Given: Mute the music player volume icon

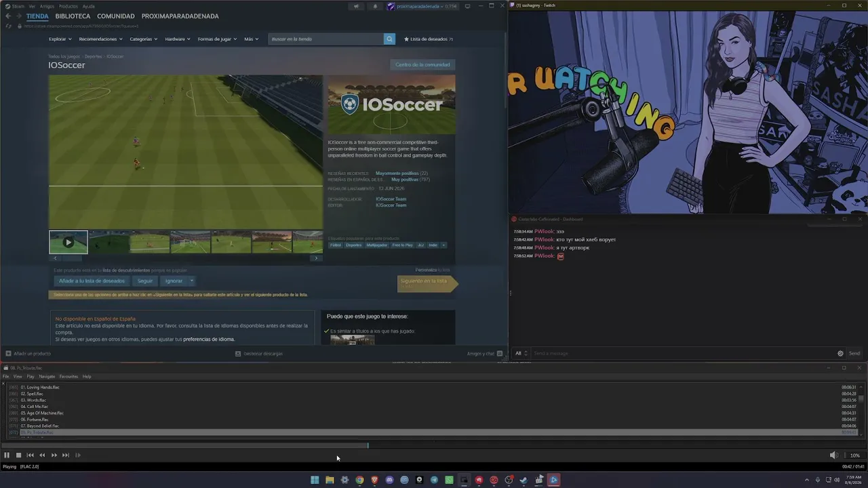Looking at the screenshot, I should [x=833, y=455].
